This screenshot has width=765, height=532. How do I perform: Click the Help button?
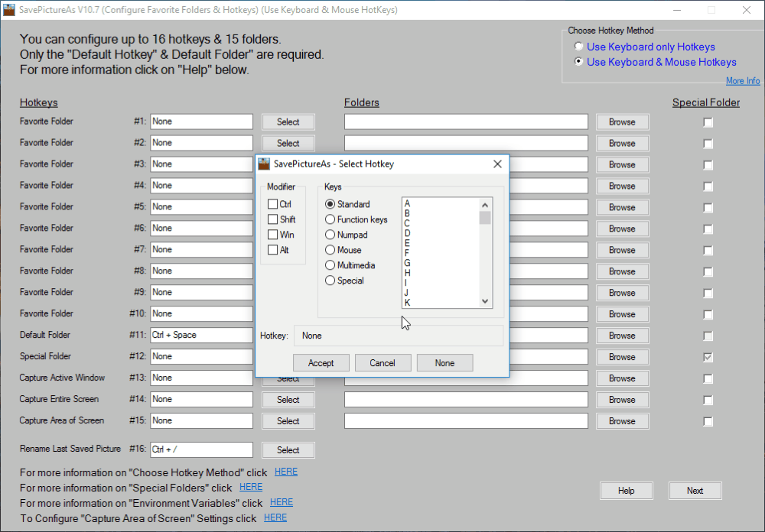pos(626,491)
